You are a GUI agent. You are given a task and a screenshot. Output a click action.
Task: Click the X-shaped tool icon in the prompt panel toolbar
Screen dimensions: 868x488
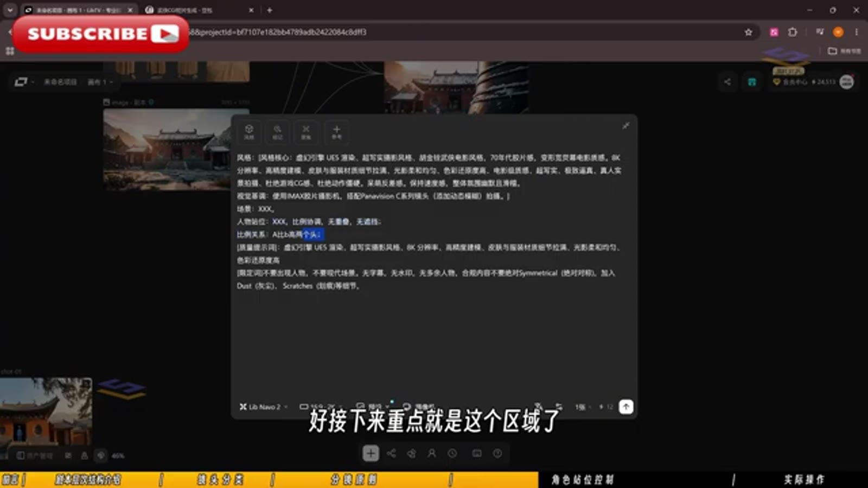point(306,132)
